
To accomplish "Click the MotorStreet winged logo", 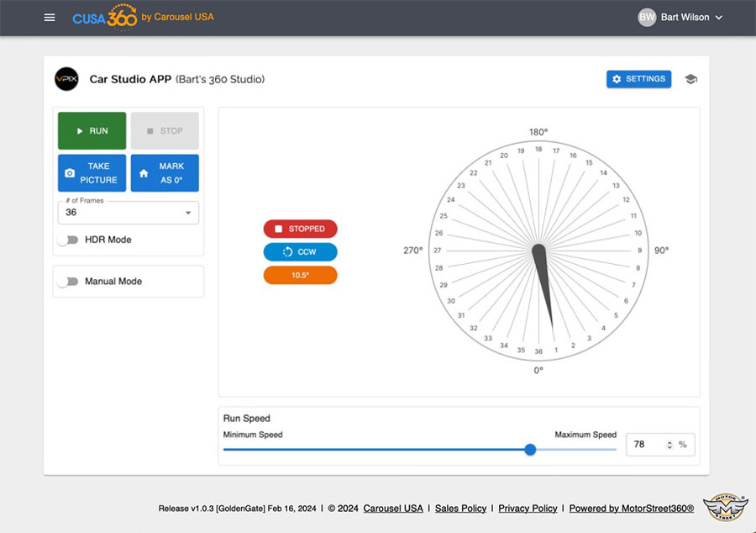I will (x=724, y=509).
